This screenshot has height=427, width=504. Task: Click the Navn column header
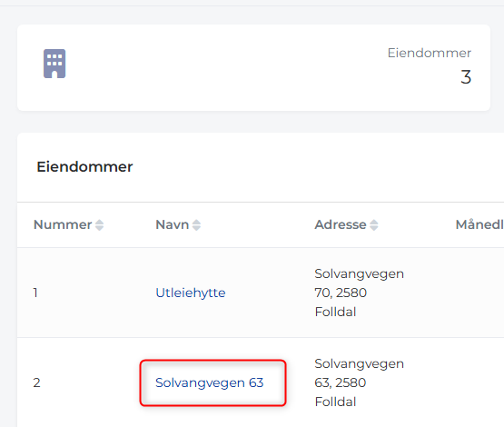(173, 224)
